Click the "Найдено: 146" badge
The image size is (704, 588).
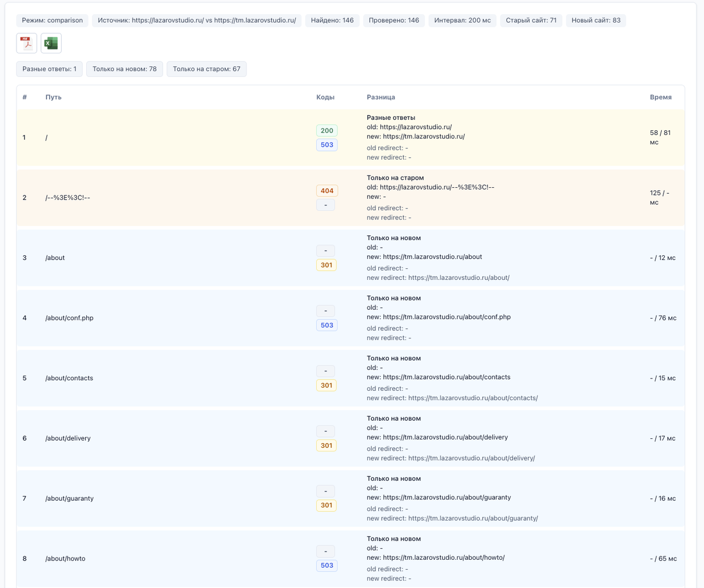coord(332,21)
